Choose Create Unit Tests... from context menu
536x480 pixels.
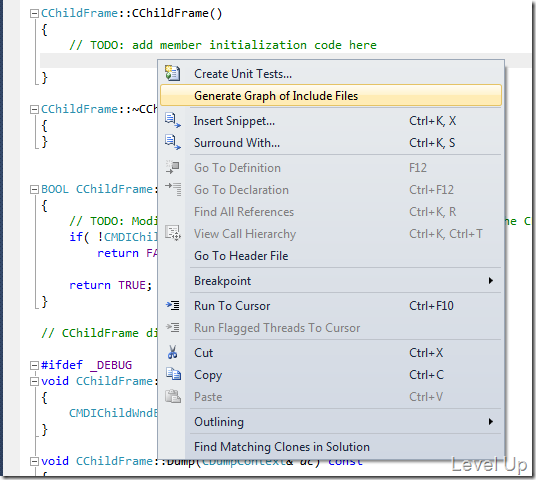[x=331, y=74]
